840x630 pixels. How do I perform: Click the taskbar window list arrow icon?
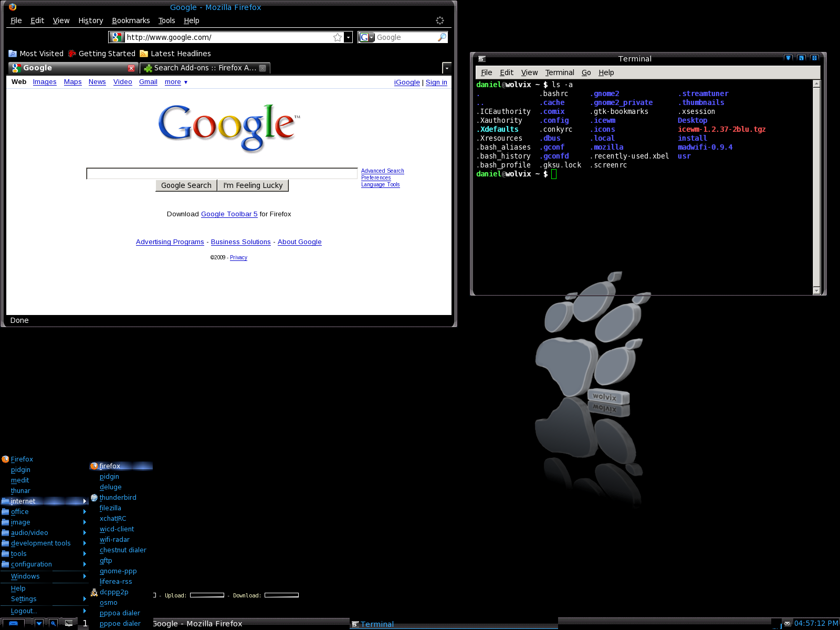point(39,624)
